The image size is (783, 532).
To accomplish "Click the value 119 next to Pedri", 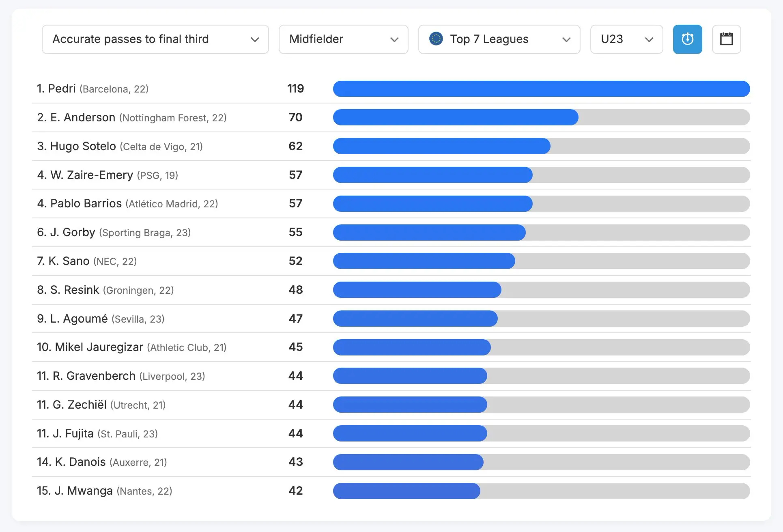I will [295, 88].
